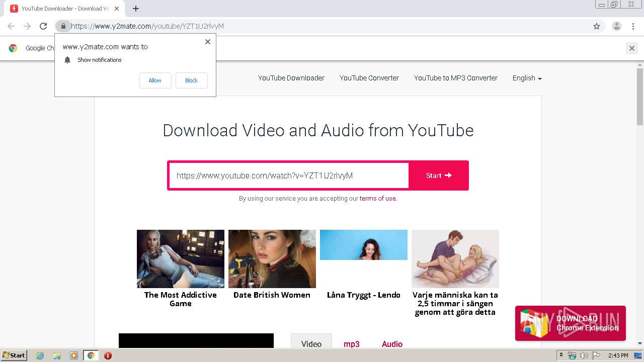Switch to the Audio tab
The width and height of the screenshot is (644, 362).
click(392, 344)
